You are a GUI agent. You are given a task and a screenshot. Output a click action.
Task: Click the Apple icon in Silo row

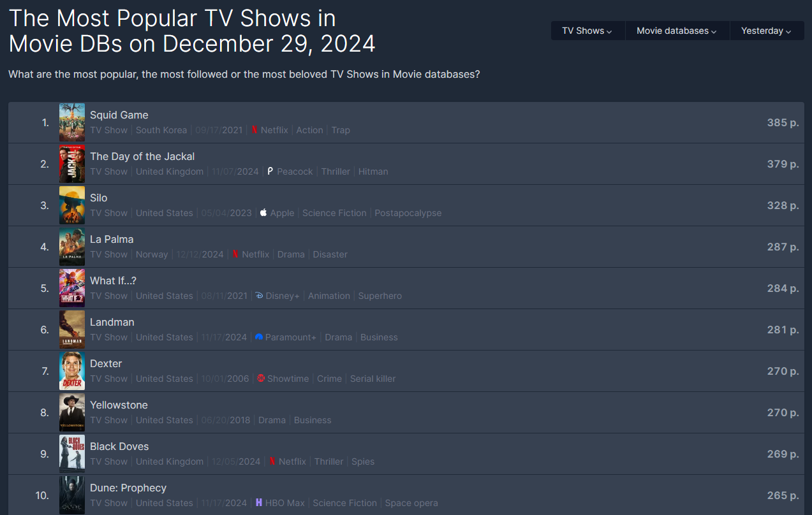point(263,213)
